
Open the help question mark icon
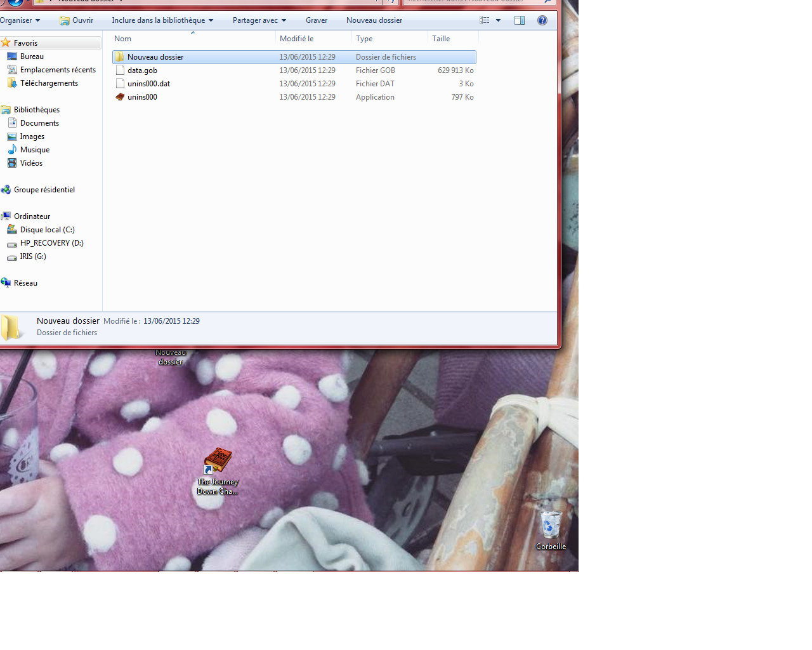pyautogui.click(x=542, y=20)
